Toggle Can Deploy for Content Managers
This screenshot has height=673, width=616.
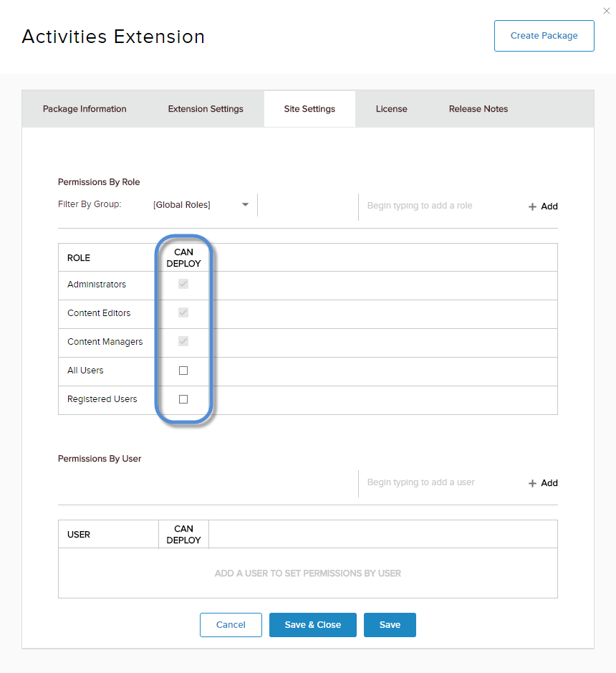point(183,342)
